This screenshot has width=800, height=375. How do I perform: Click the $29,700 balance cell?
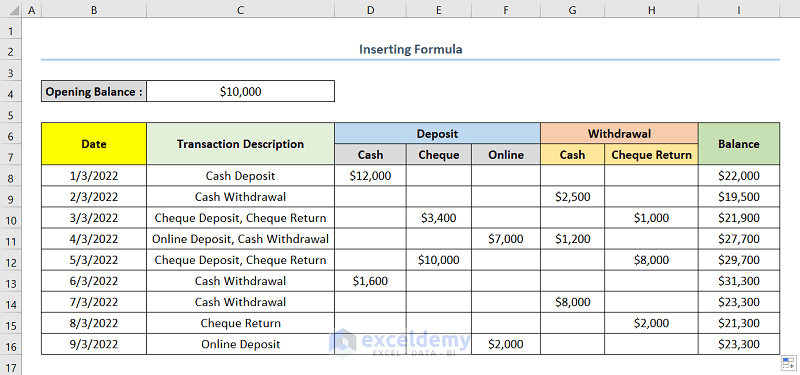coord(739,260)
